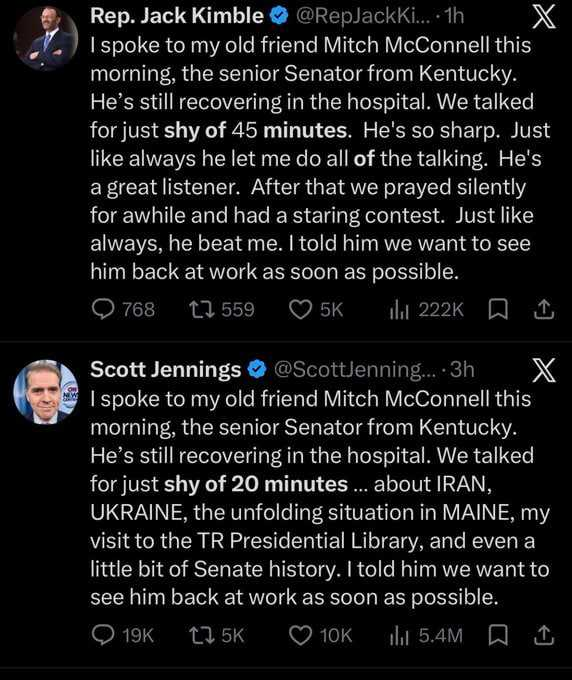Open Scott Jennings' profile picture
572x680 pixels.
click(x=46, y=392)
